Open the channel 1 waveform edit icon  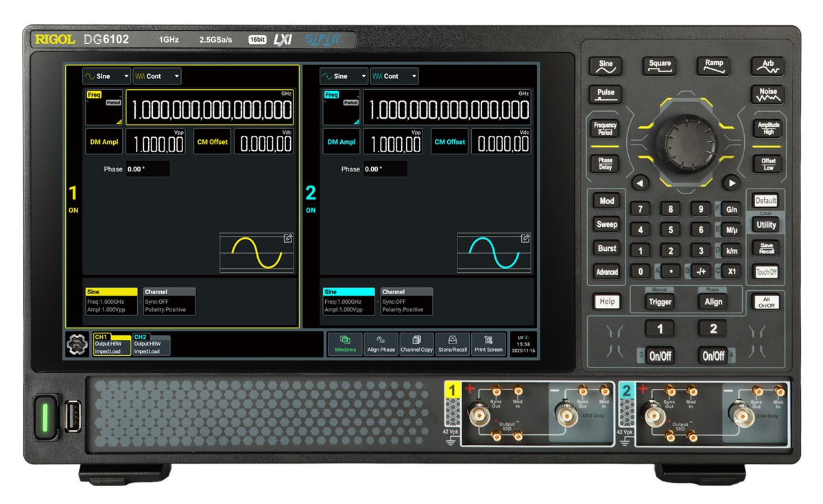click(x=288, y=238)
